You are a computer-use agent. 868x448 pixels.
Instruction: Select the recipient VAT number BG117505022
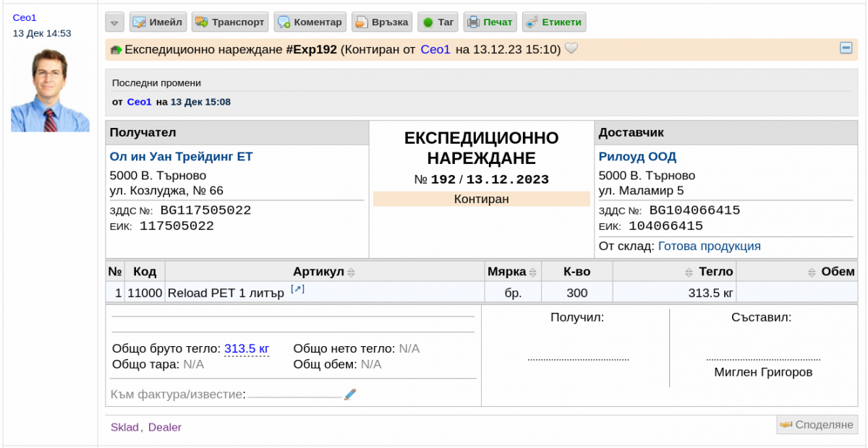205,210
